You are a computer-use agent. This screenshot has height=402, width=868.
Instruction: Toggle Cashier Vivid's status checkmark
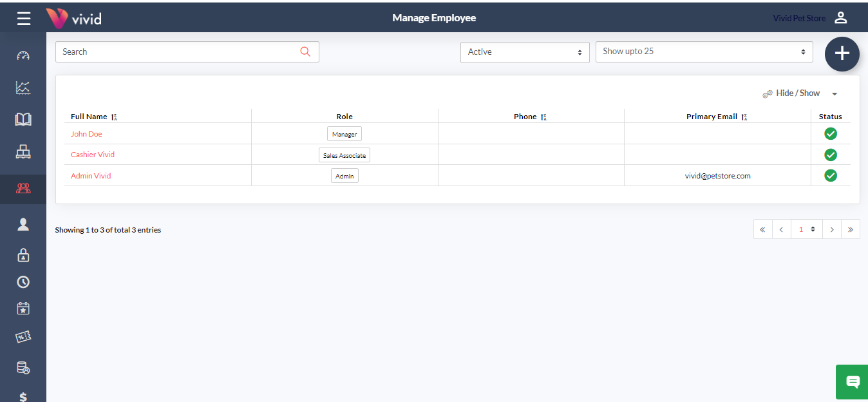(831, 155)
